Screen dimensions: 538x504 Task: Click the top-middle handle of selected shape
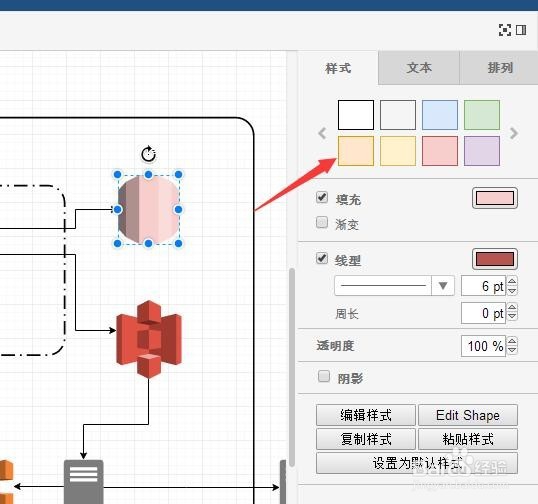click(x=148, y=175)
